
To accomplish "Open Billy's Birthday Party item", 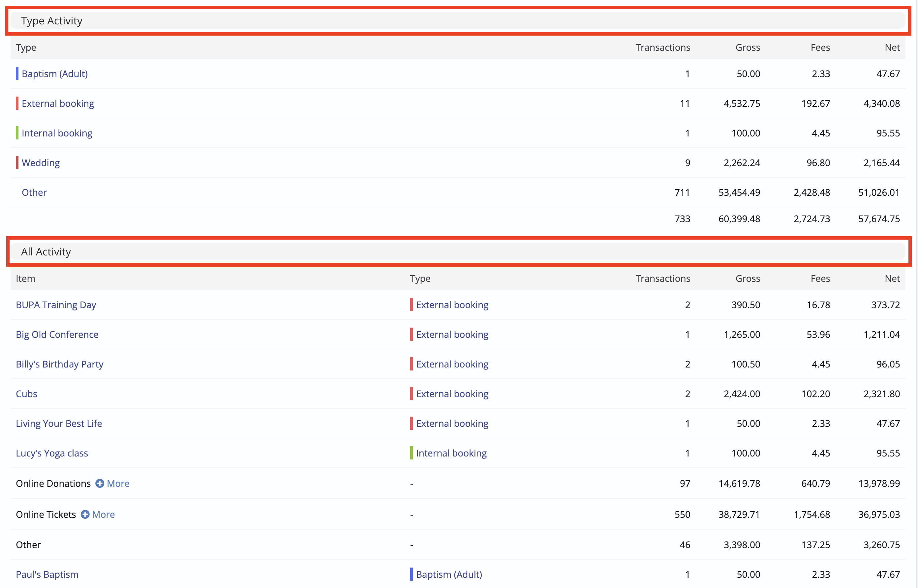I will click(x=60, y=364).
